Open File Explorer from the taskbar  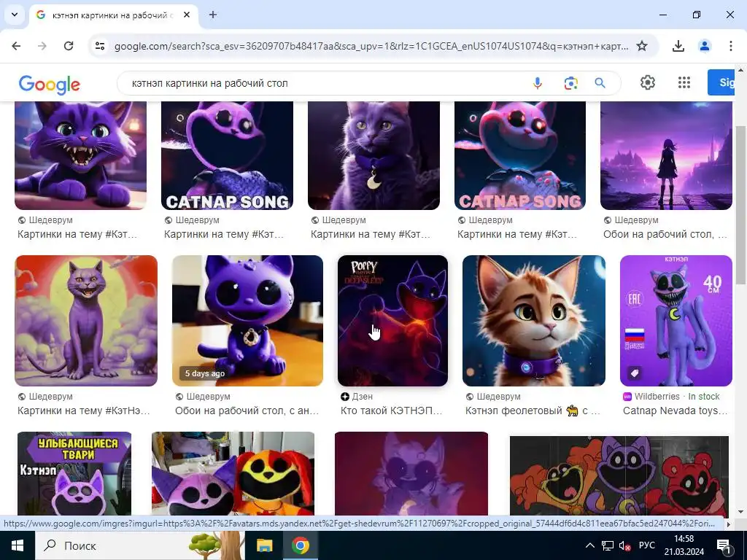point(265,545)
